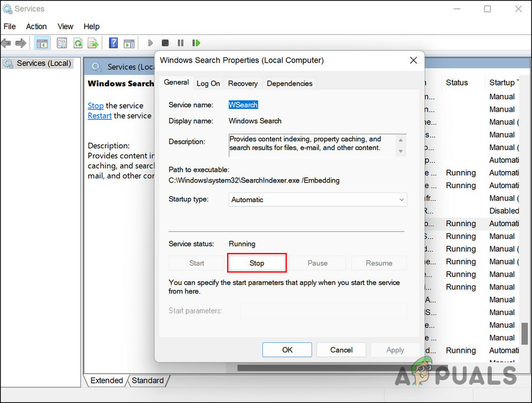Click Cancel in the properties dialog
This screenshot has width=532, height=403.
[x=341, y=350]
